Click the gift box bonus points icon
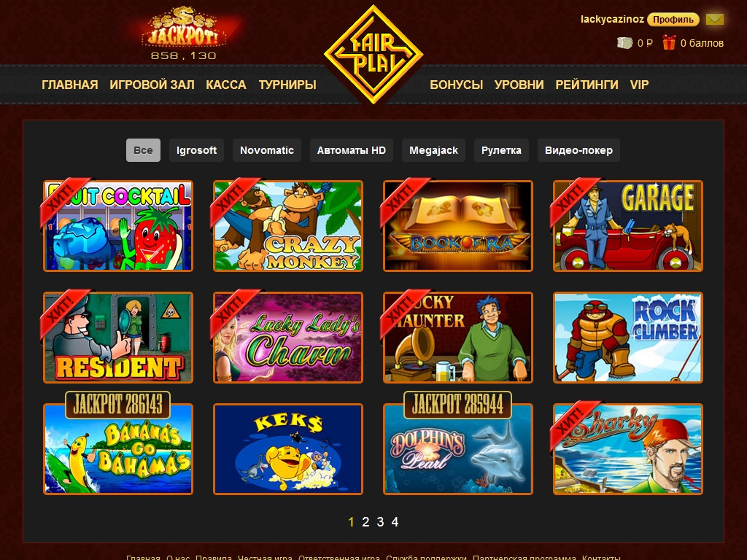The height and width of the screenshot is (560, 747). (669, 42)
